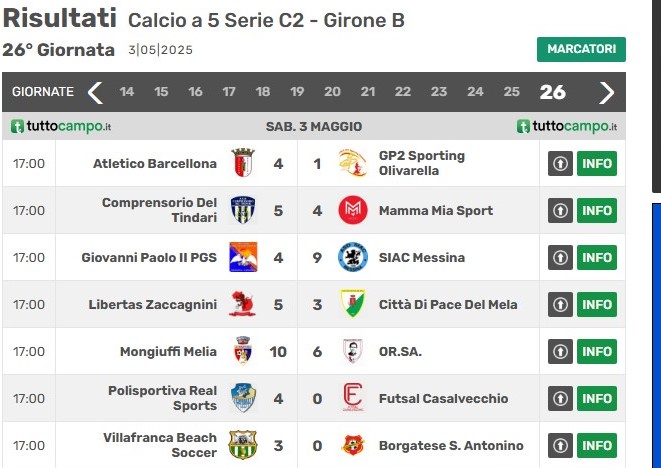The width and height of the screenshot is (661, 468).
Task: Open the tuttocampo.it logo on the left
Action: pos(61,126)
